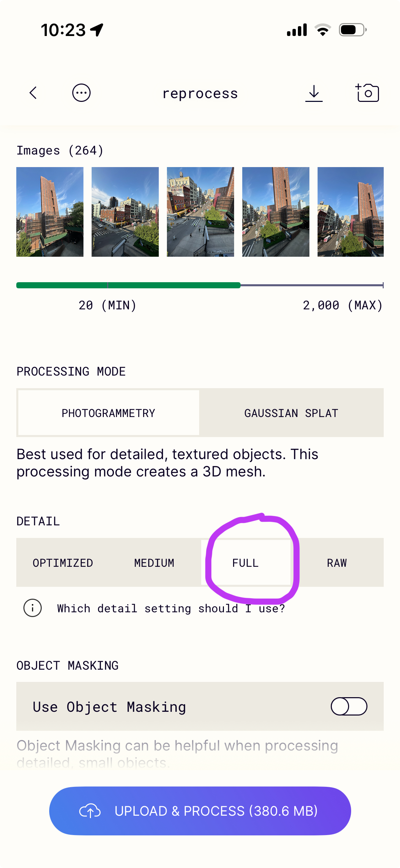Enable the Use Object Masking switch

coord(349,706)
